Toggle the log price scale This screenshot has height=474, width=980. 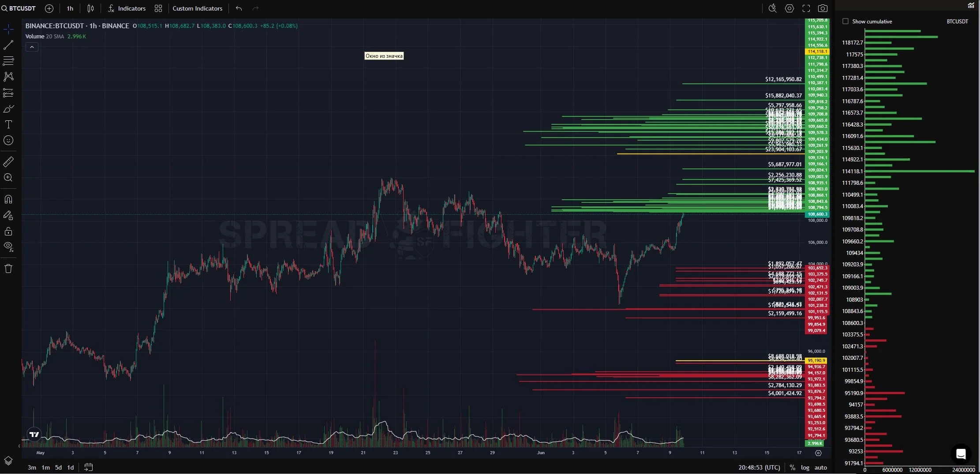805,467
